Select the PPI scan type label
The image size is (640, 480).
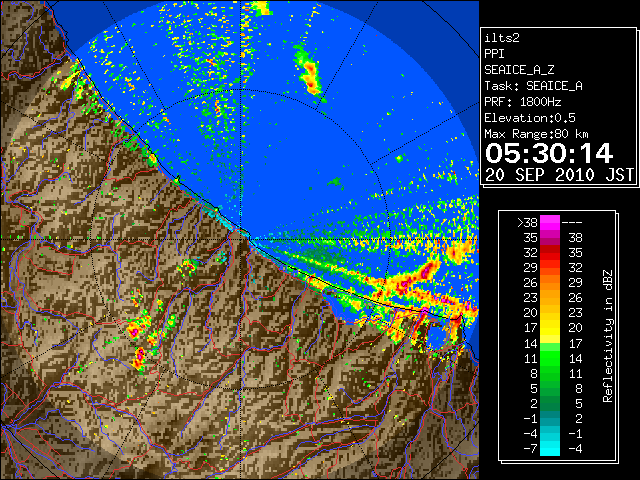(494, 54)
